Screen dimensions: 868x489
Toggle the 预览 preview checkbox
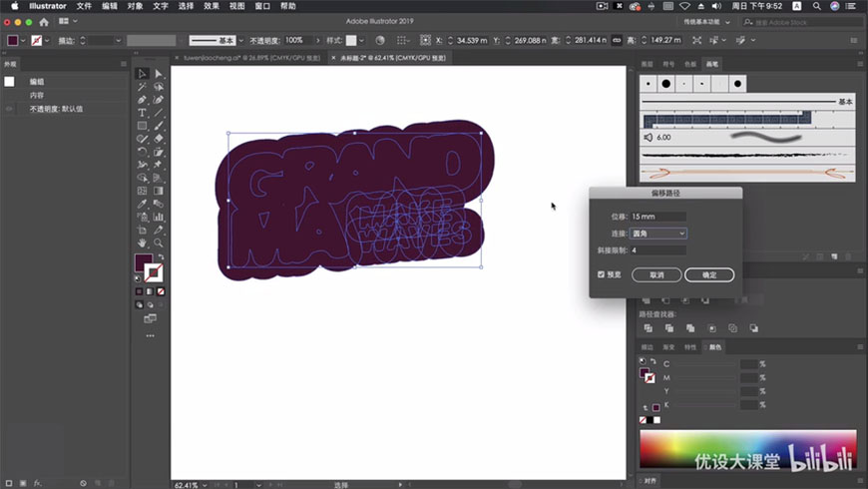(602, 274)
